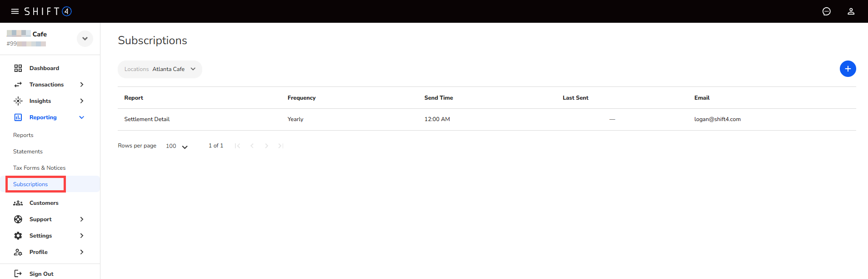Click the Support lifebuoy icon
Screen dimensions: 868x279
click(x=18, y=219)
